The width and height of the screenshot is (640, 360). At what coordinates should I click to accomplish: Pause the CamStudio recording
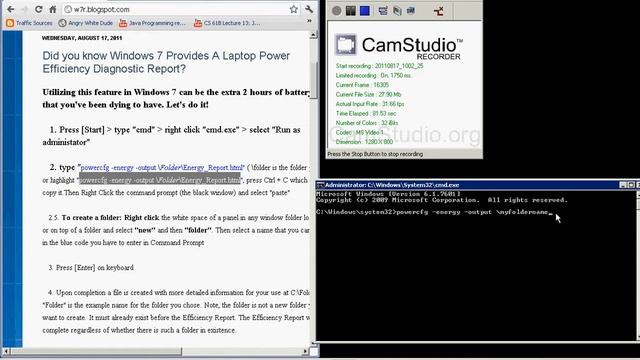pos(351,11)
